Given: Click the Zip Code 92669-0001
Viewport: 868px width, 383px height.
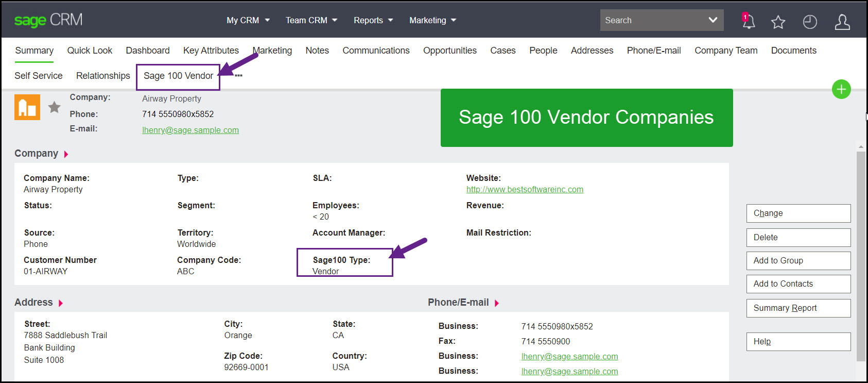Looking at the screenshot, I should click(246, 368).
